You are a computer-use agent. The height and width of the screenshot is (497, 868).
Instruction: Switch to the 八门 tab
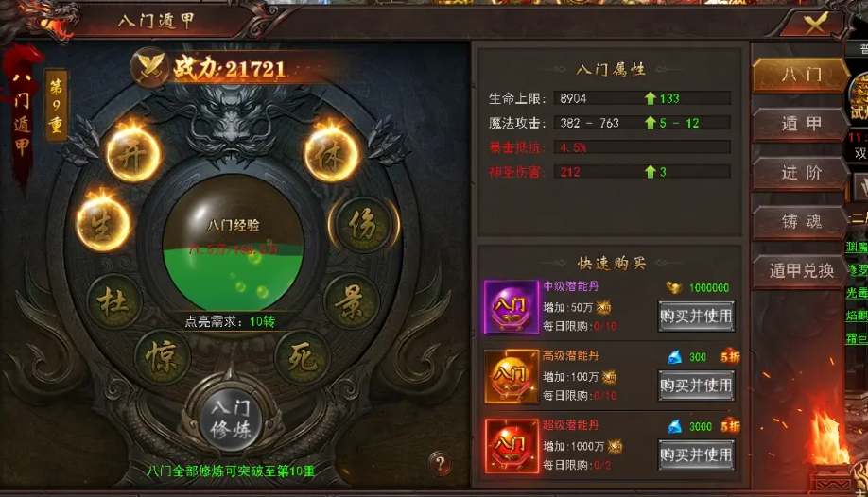coord(799,75)
